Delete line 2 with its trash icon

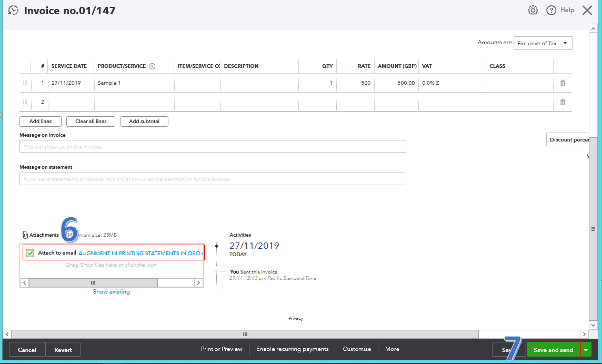click(x=564, y=102)
